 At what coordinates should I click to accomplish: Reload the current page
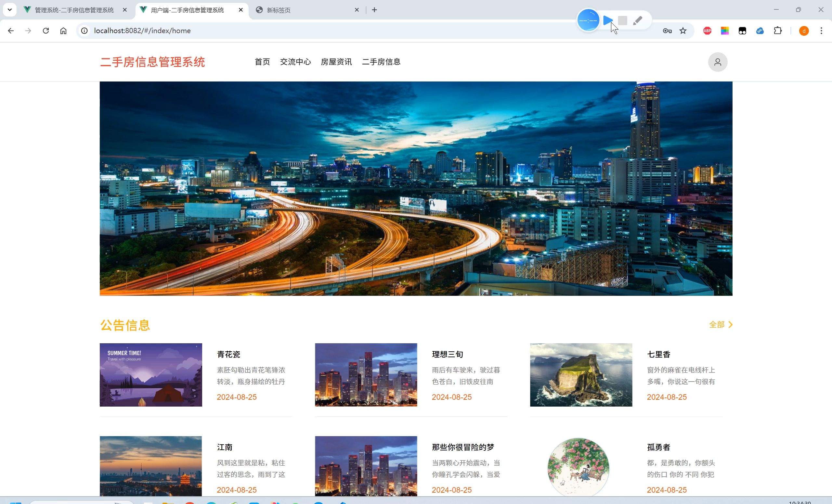coord(46,31)
